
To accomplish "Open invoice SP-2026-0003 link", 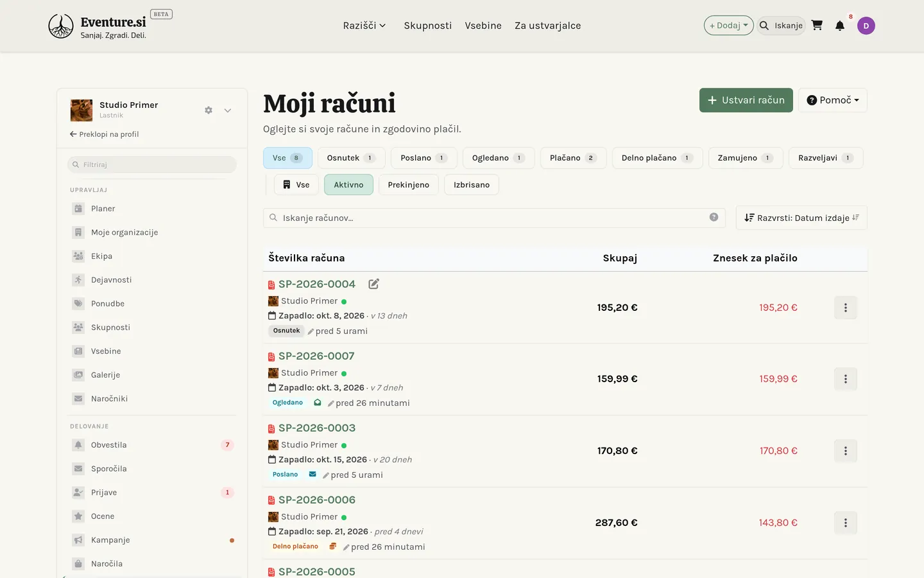I will pos(317,428).
